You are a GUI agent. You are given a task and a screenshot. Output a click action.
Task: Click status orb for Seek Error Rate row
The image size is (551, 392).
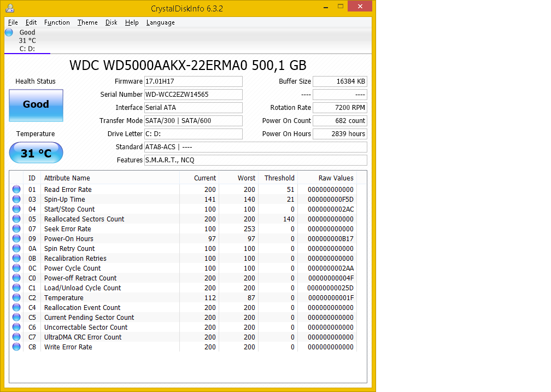click(16, 229)
